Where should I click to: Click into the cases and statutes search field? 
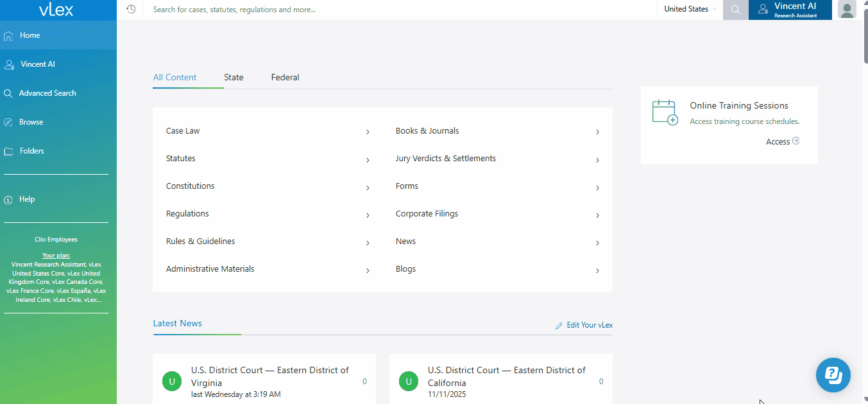[x=398, y=10]
